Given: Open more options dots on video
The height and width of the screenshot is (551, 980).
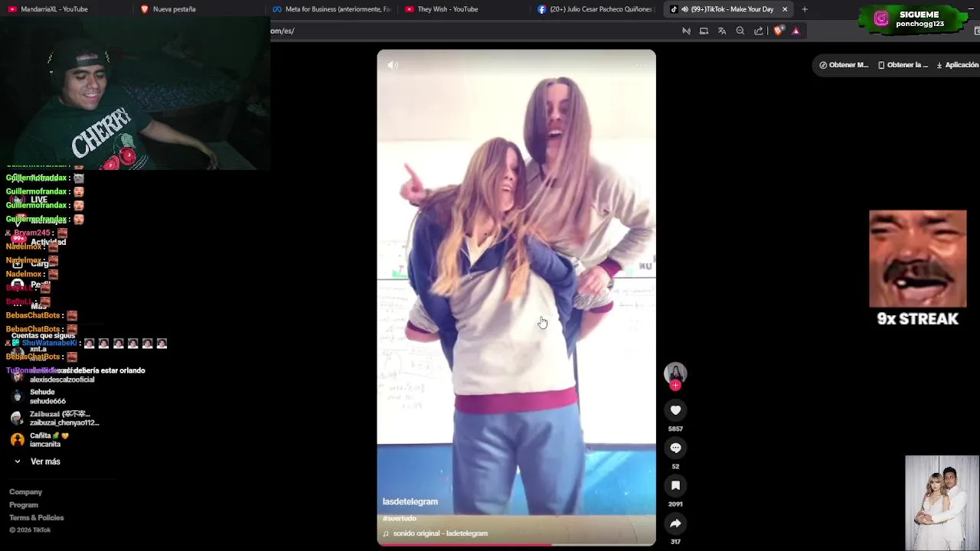Looking at the screenshot, I should tap(640, 65).
